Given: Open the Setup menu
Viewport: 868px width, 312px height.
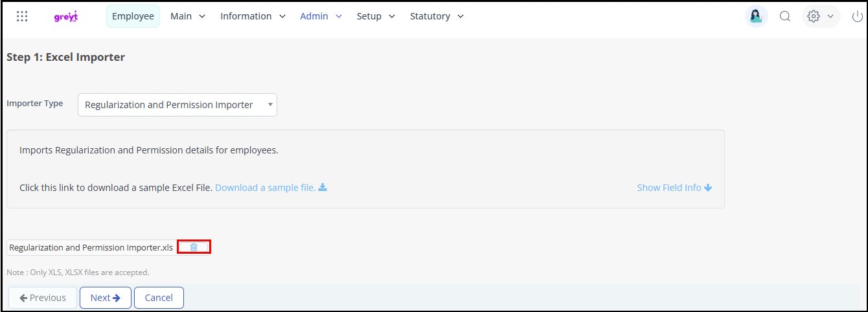Looking at the screenshot, I should tap(376, 17).
